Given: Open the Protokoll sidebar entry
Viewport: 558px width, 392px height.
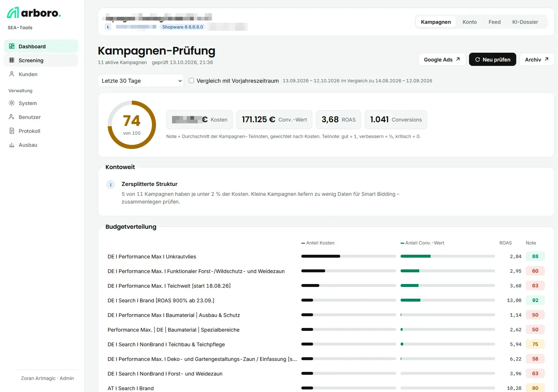Looking at the screenshot, I should [x=41, y=131].
